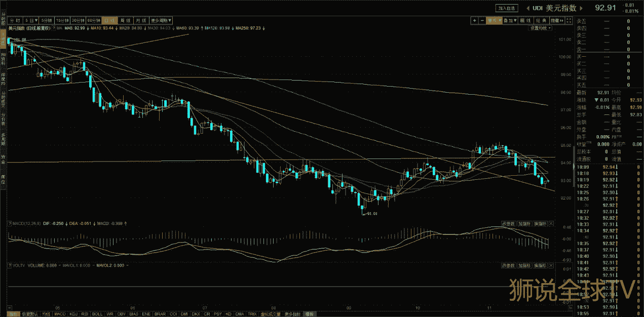Expand the 更多周期 dropdown
This screenshot has height=317, width=644.
point(161,20)
